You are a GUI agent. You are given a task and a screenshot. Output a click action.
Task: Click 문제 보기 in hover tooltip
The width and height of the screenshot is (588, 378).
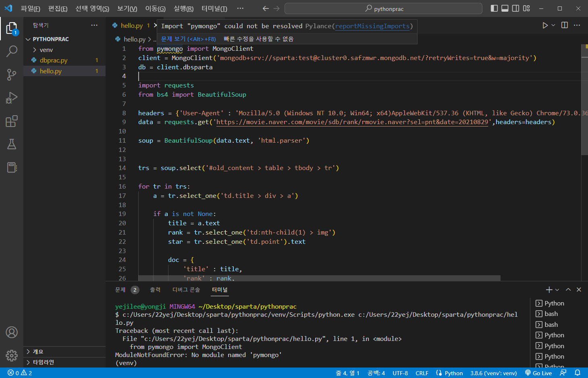click(188, 39)
